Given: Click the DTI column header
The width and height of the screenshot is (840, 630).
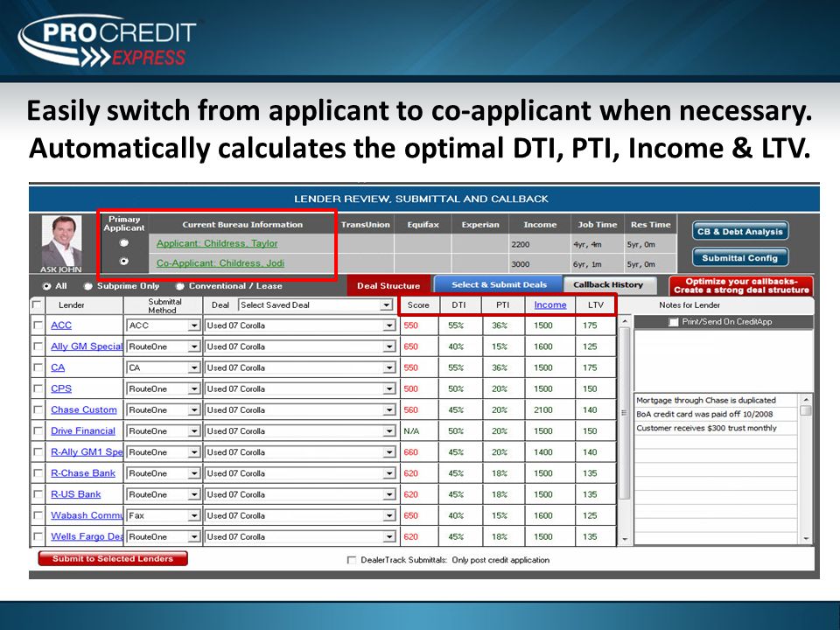Looking at the screenshot, I should (x=459, y=304).
